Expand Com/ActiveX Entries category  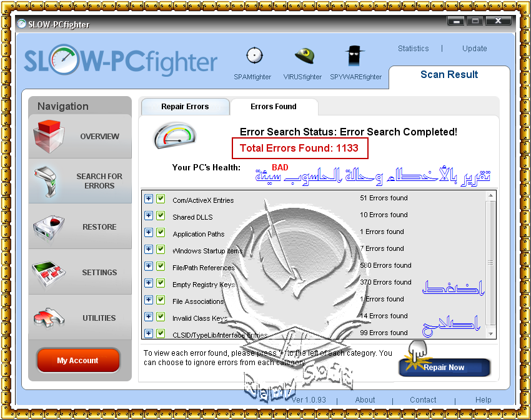(x=148, y=198)
